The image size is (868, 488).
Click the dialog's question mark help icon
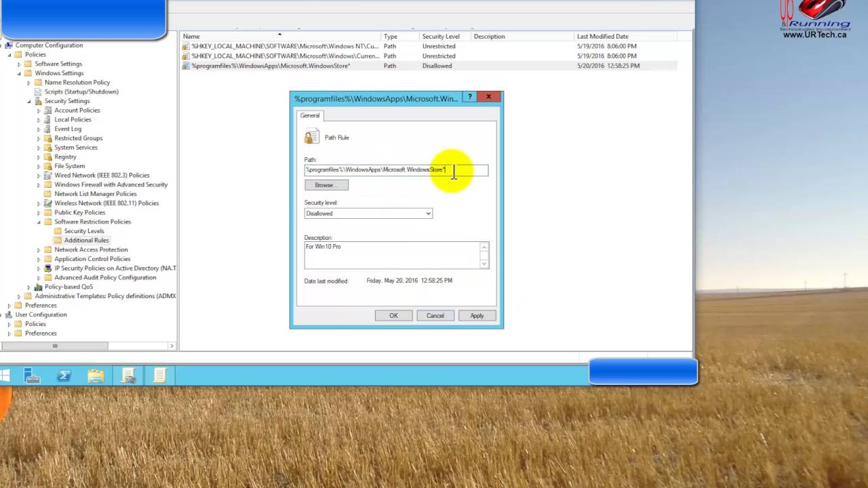[x=469, y=97]
